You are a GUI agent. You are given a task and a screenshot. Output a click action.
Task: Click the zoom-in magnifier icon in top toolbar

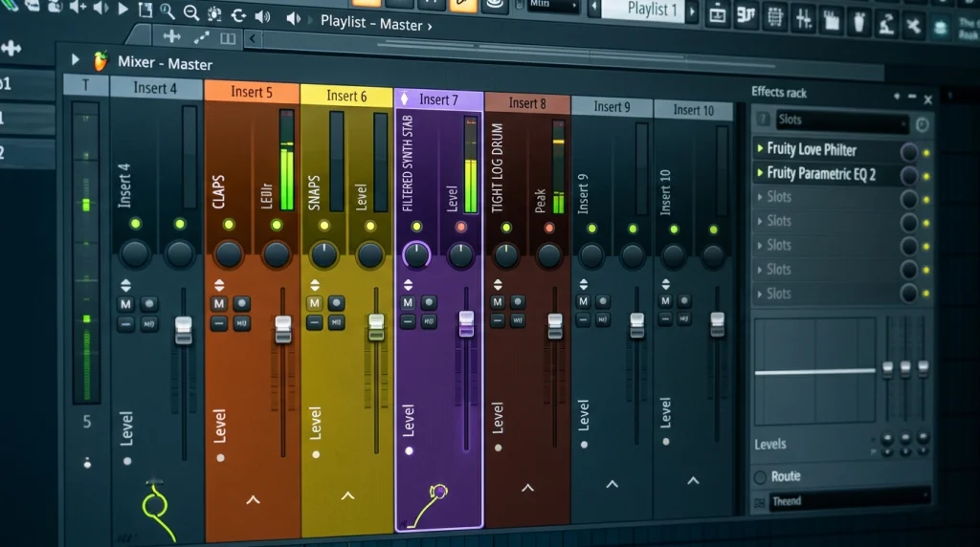click(x=167, y=11)
